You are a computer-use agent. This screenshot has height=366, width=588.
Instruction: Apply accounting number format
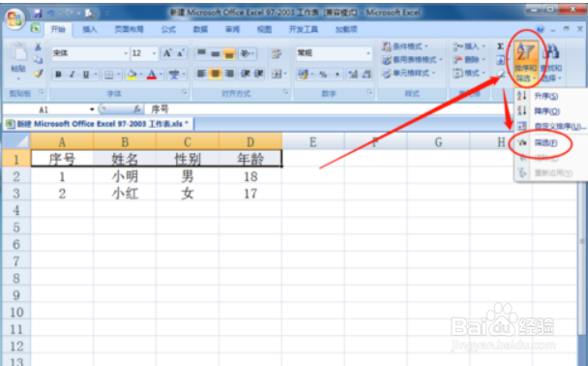click(x=303, y=75)
